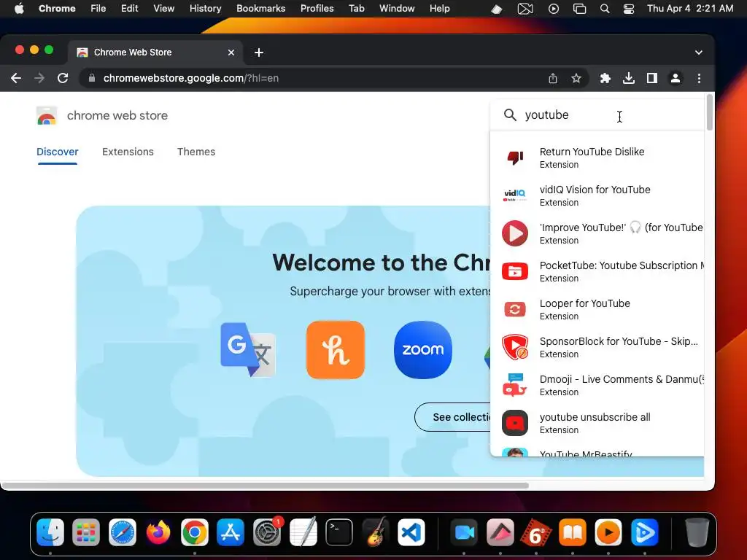Share this page via address bar icon
The height and width of the screenshot is (560, 747).
pos(553,78)
